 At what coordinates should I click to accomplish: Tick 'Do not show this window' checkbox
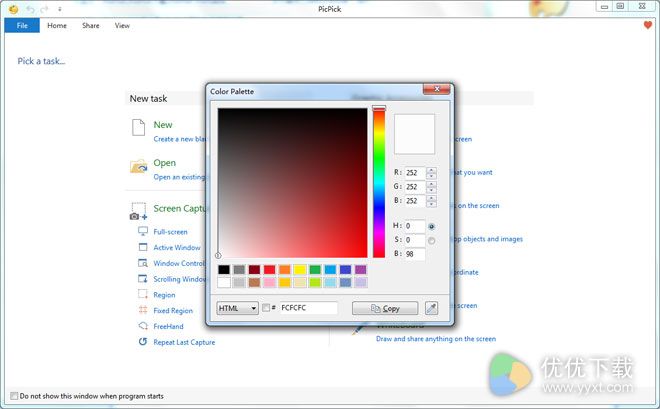14,396
